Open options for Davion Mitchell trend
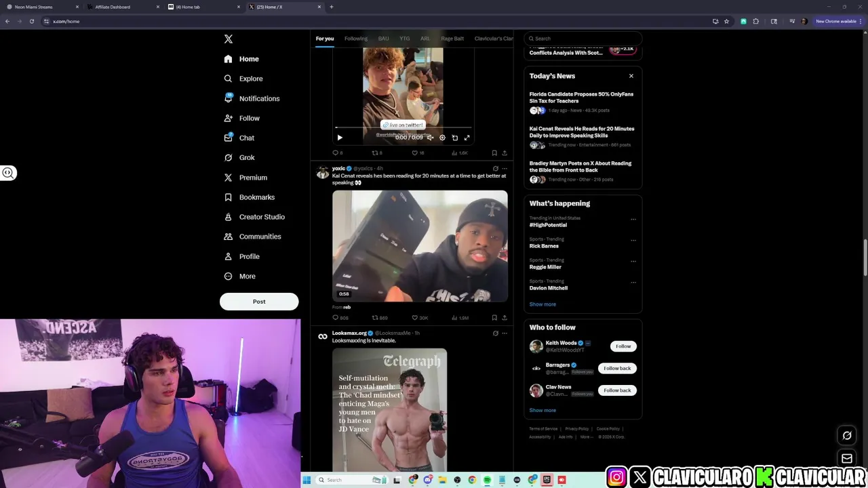 [x=633, y=282]
